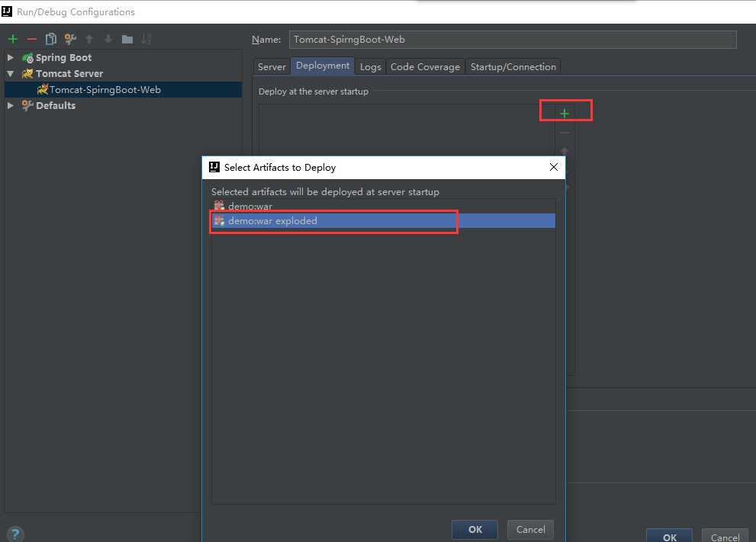Open the Startup/Connection tab

[x=513, y=67]
